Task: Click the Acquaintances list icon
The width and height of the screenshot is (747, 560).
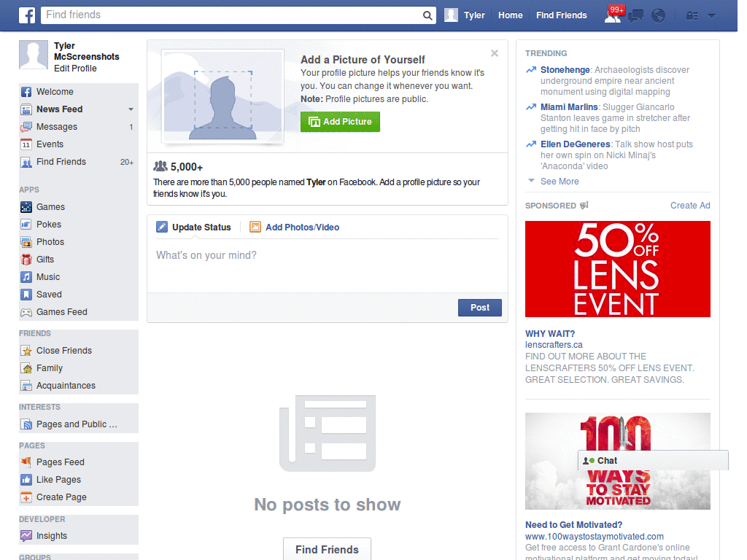Action: [x=26, y=386]
